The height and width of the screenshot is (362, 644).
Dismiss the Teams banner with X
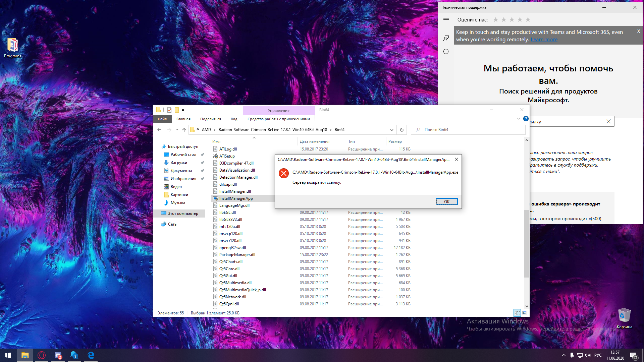coord(638,31)
